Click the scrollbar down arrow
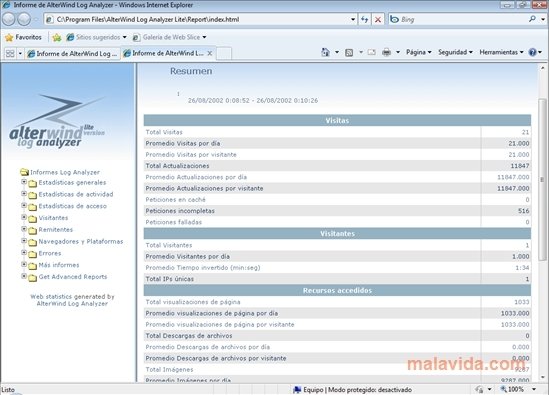This screenshot has width=549, height=395. (543, 377)
